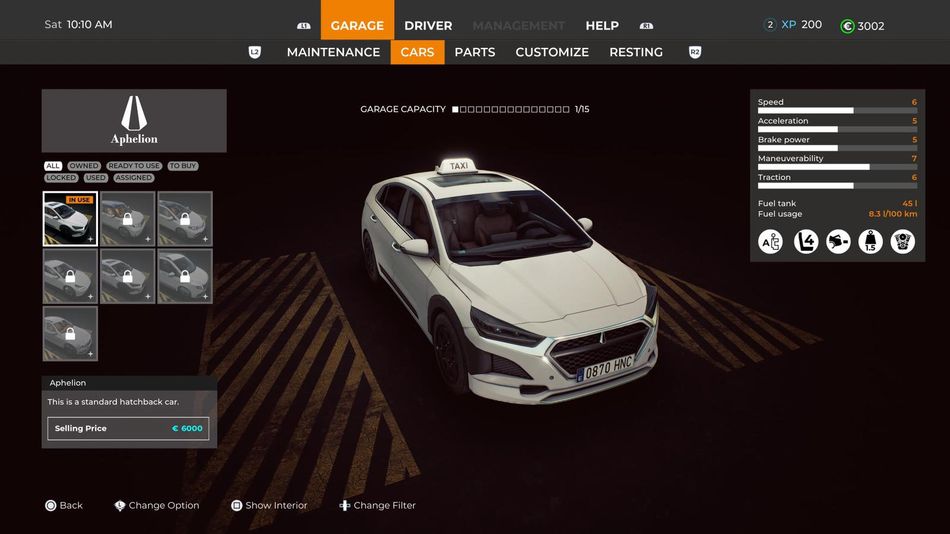Select the locked car directly right of IN USE car
Image resolution: width=950 pixels, height=534 pixels.
click(127, 219)
